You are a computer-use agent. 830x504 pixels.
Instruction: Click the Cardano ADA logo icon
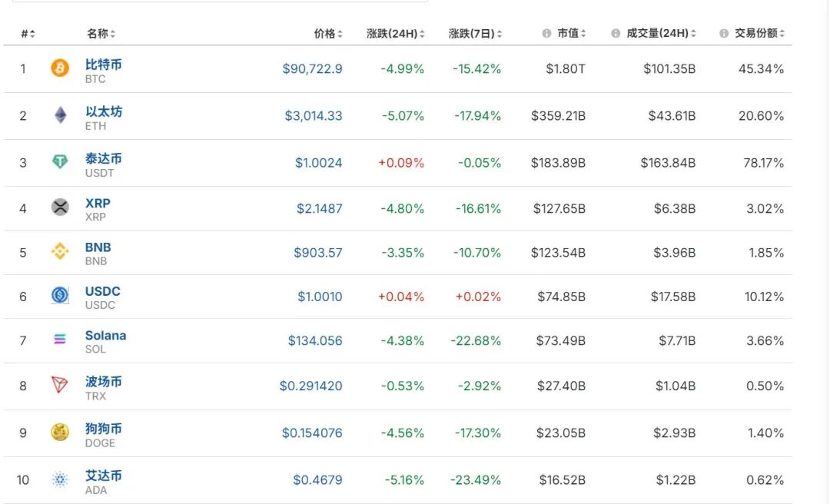coord(60,480)
